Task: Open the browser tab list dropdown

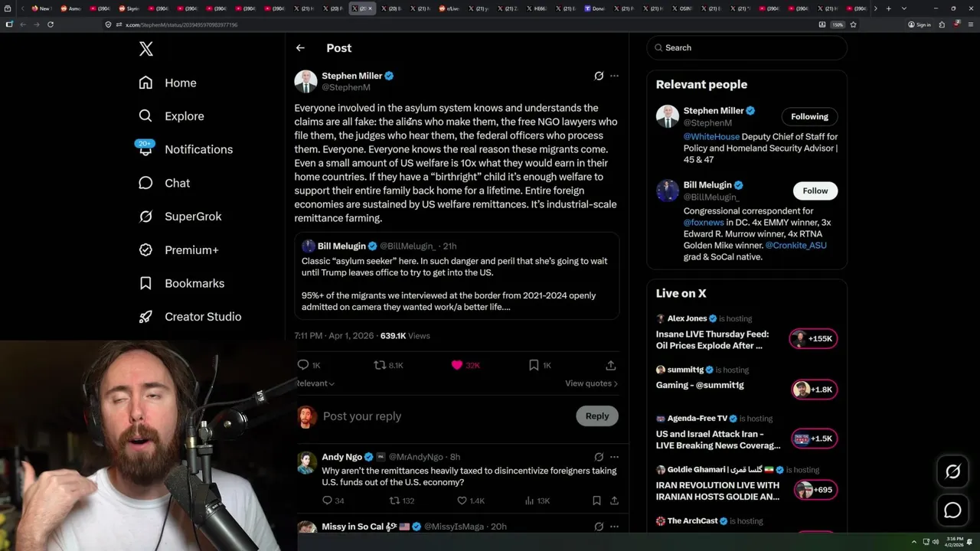Action: [903, 8]
